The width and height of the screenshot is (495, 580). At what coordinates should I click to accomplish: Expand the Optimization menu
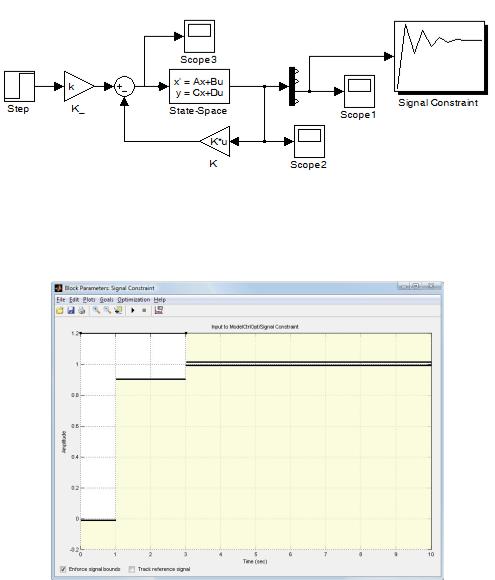[134, 300]
